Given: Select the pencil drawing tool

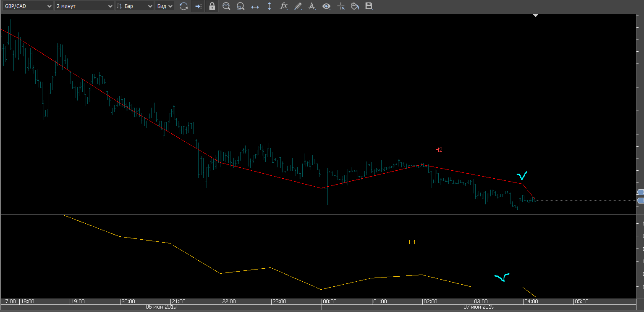Looking at the screenshot, I should tap(298, 6).
